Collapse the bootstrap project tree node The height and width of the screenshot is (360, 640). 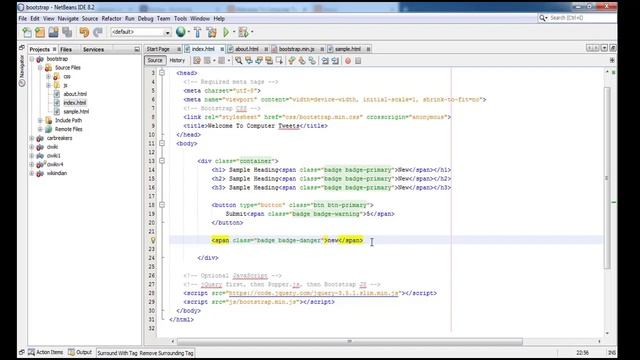coord(32,59)
